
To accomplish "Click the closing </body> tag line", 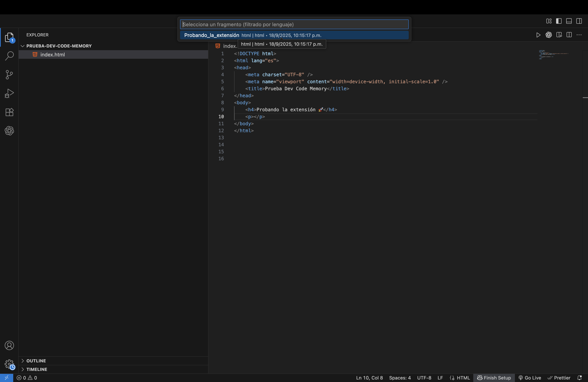I will point(244,124).
